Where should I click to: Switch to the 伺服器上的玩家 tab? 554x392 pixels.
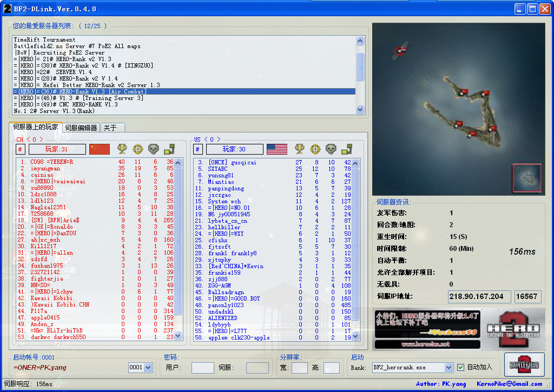point(36,127)
